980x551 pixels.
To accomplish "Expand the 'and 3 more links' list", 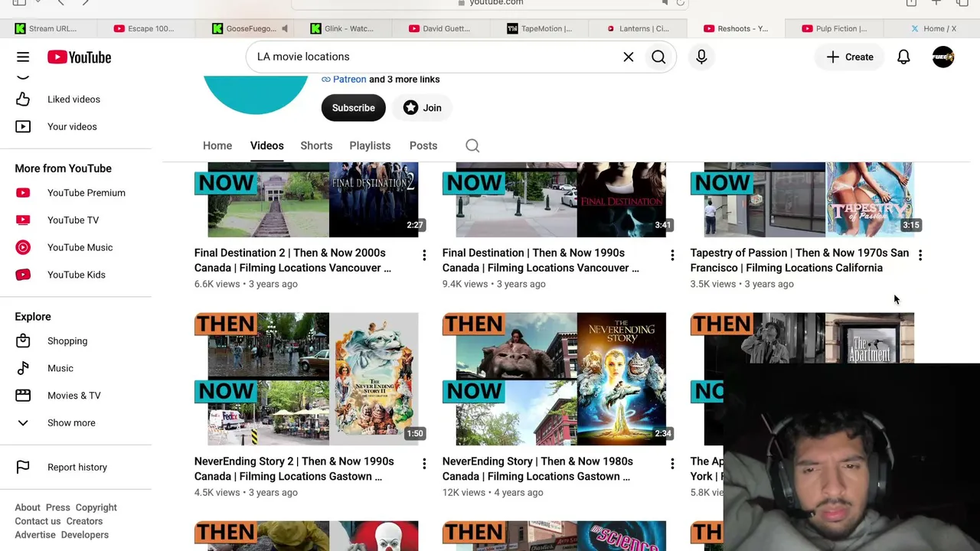I will pos(404,79).
